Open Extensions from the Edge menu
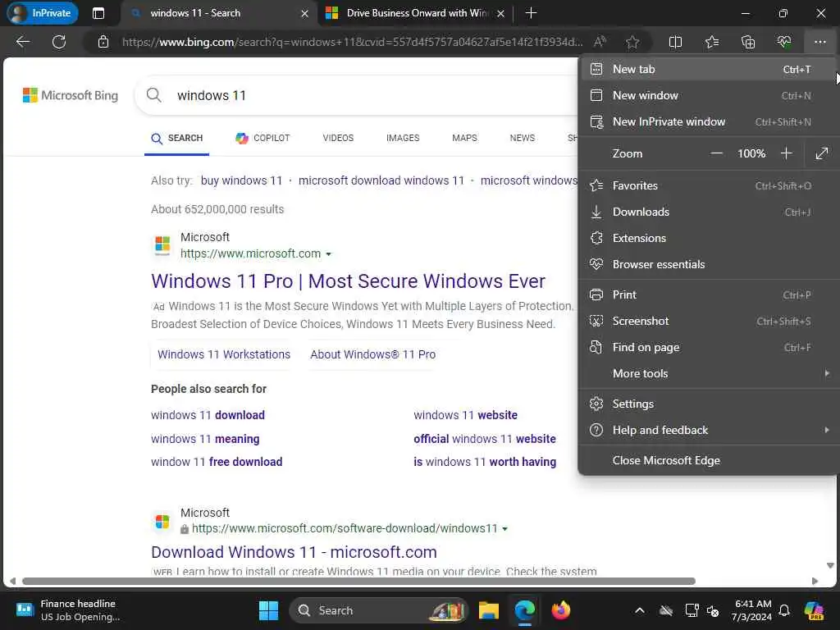The width and height of the screenshot is (840, 630). pos(707,238)
